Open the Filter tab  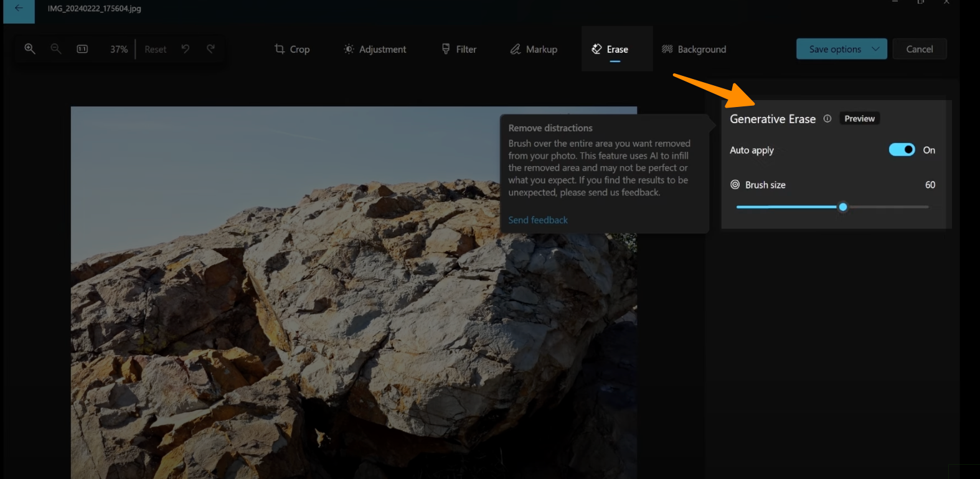click(x=459, y=49)
